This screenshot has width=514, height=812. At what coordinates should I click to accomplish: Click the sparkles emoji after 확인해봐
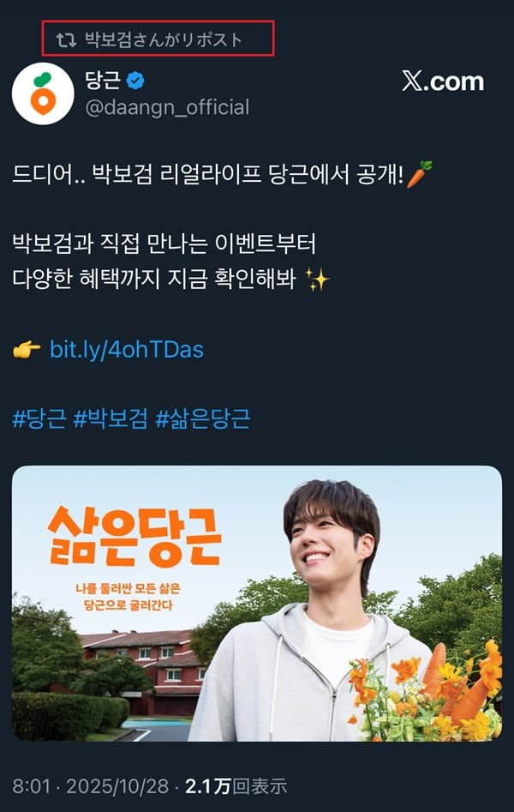(x=317, y=280)
